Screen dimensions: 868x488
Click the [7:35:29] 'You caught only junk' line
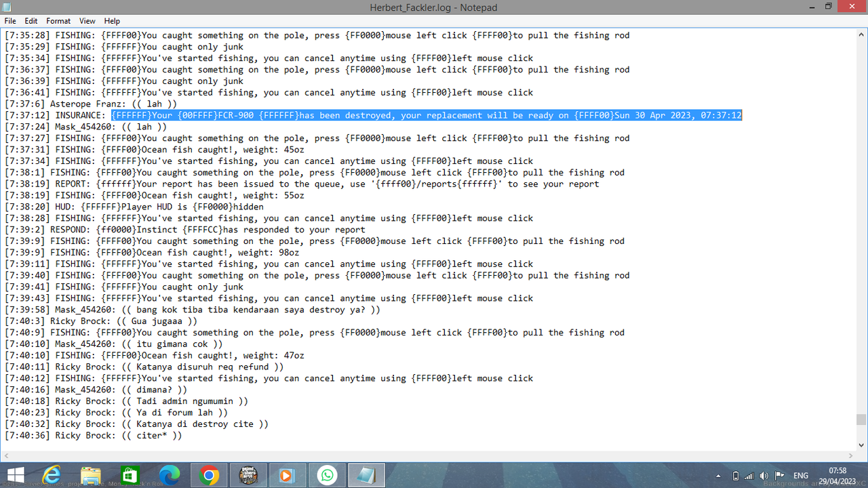(x=124, y=47)
